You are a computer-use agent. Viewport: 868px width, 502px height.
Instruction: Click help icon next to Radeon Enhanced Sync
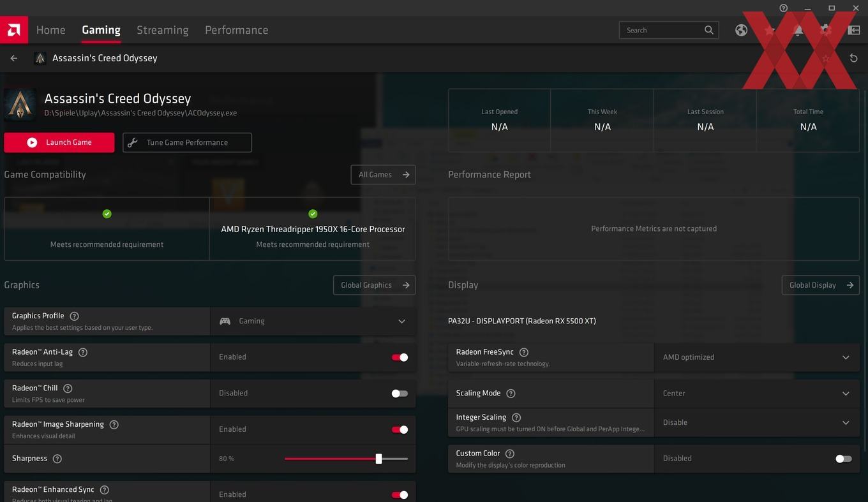104,490
